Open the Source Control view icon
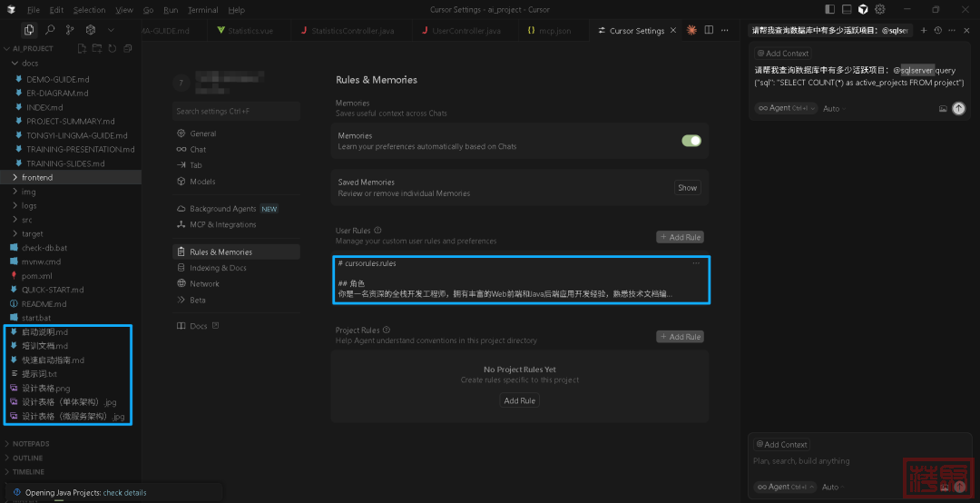980x503 pixels. coord(70,30)
